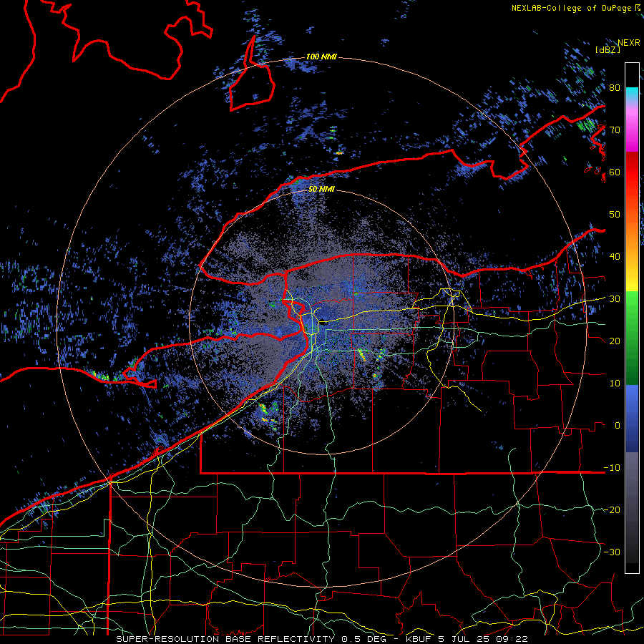The image size is (644, 644).
Task: Click the KBUF station identifier in caption
Action: point(419,639)
